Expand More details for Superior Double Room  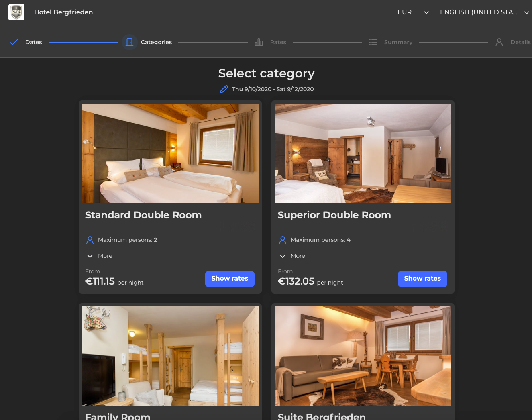pos(292,256)
